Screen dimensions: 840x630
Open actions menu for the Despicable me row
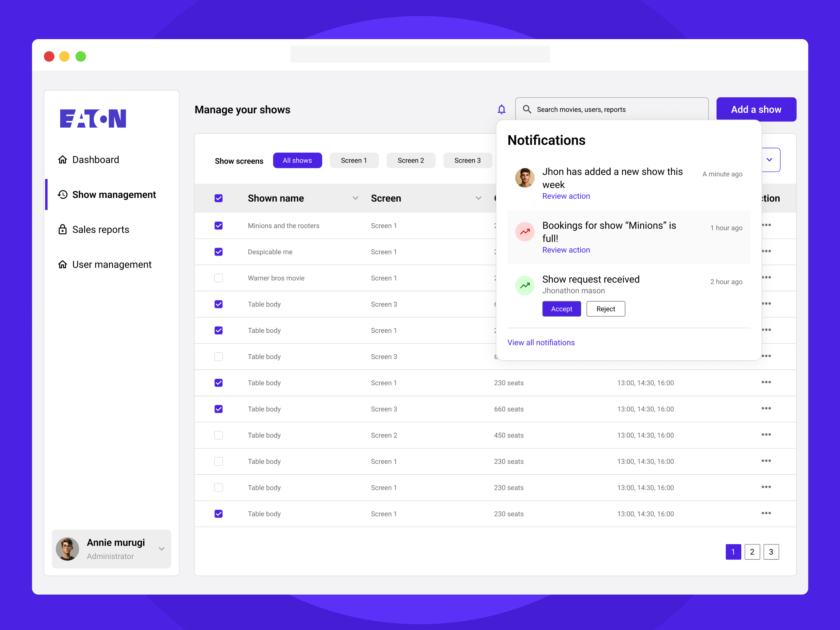coord(766,251)
